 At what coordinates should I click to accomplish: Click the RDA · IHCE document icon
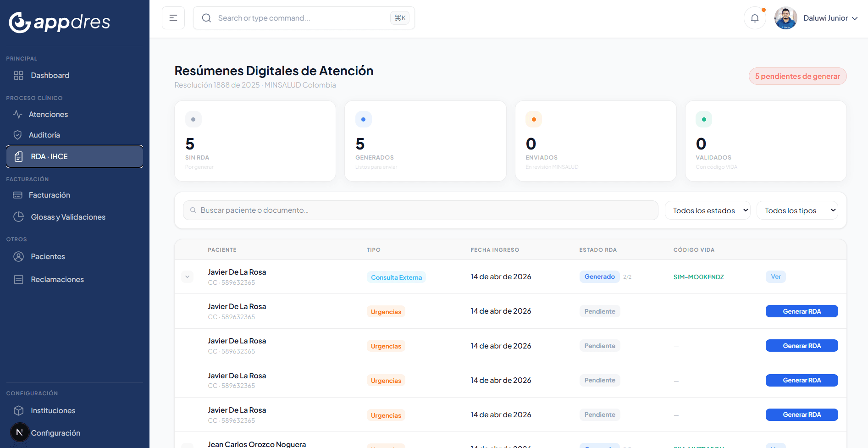18,156
